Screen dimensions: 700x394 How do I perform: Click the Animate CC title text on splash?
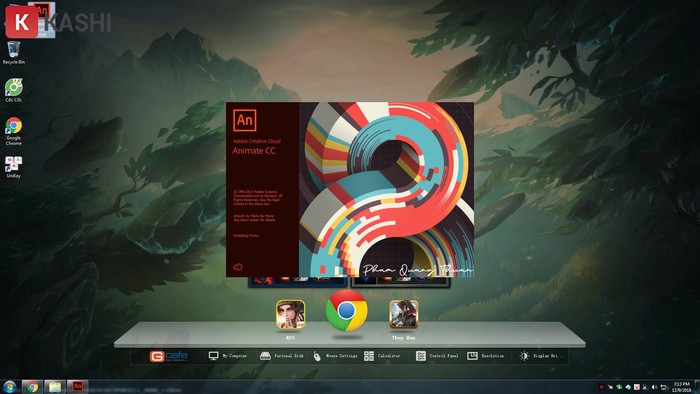[x=254, y=151]
